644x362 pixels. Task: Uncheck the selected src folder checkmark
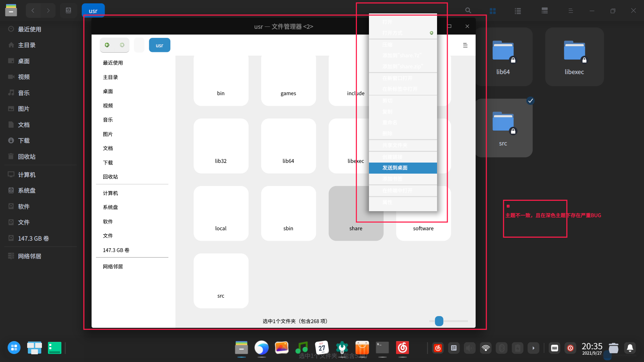[530, 101]
